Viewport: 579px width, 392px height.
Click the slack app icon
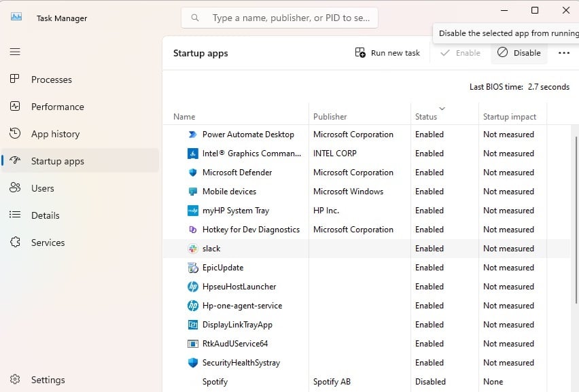tap(193, 249)
